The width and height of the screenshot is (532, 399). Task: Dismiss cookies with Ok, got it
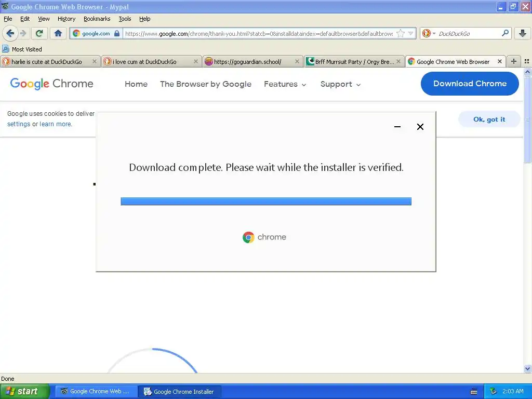(489, 119)
